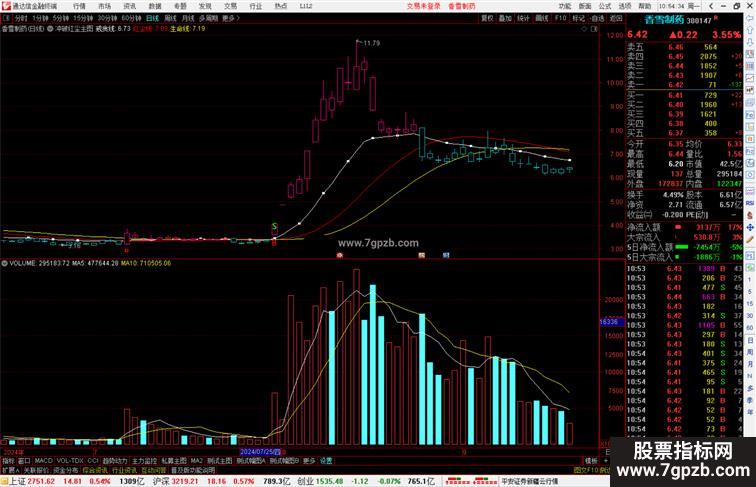This screenshot has width=756, height=487.
Task: Click the S signal marker on chart
Action: click(x=274, y=226)
